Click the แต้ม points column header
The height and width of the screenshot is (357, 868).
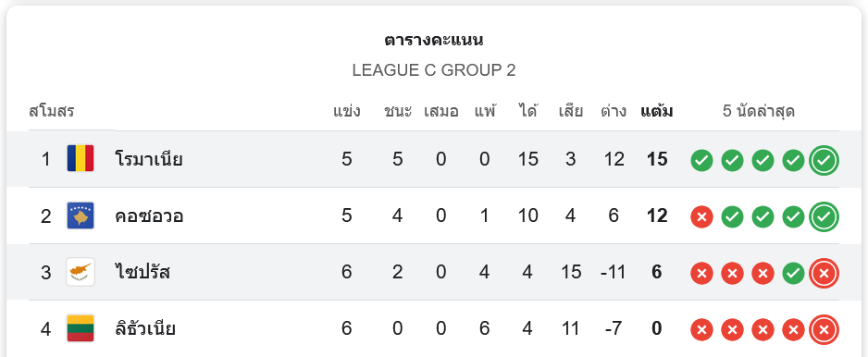click(656, 111)
